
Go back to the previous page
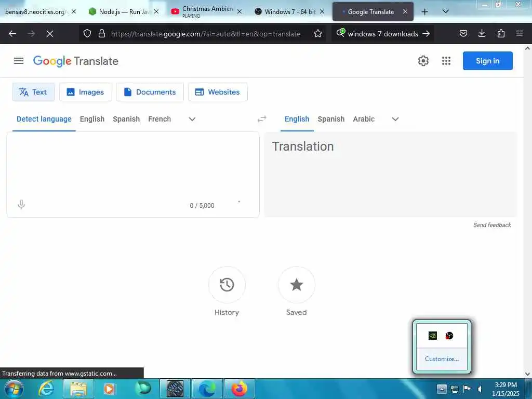tap(12, 34)
